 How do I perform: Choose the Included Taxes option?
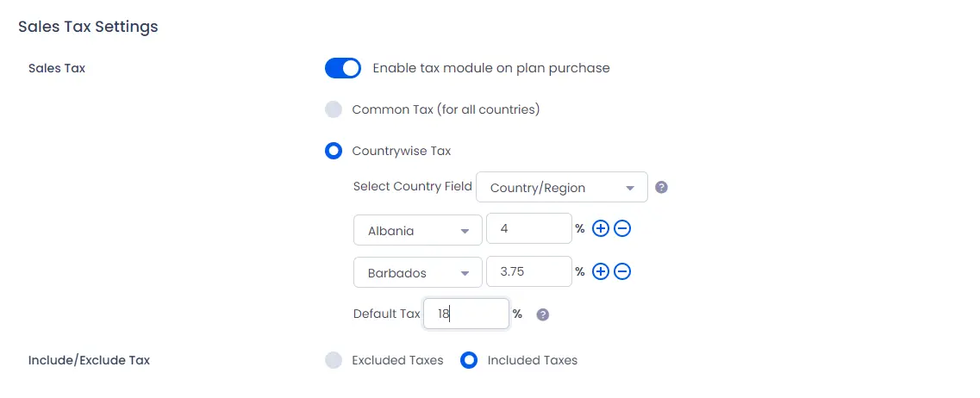click(x=469, y=360)
